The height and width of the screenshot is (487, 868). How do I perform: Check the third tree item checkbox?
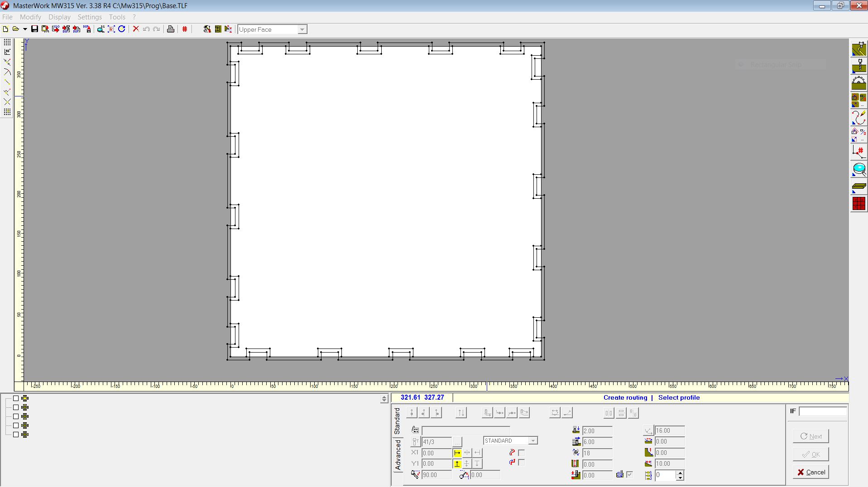click(16, 416)
